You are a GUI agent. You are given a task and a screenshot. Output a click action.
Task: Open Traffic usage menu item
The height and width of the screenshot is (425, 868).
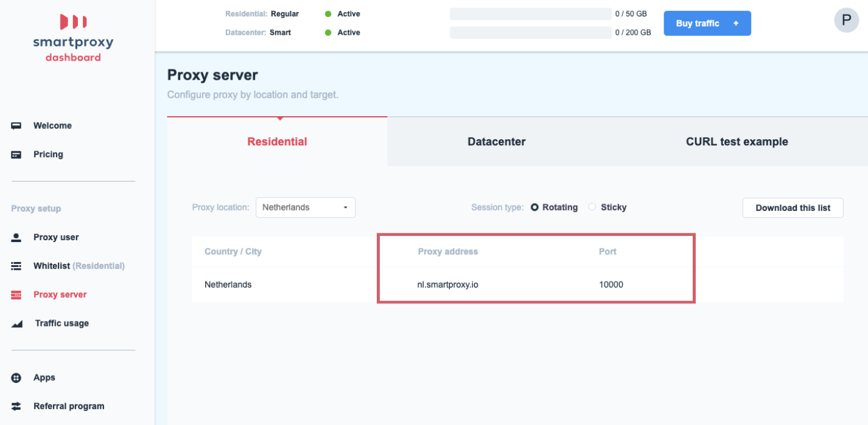coord(62,323)
